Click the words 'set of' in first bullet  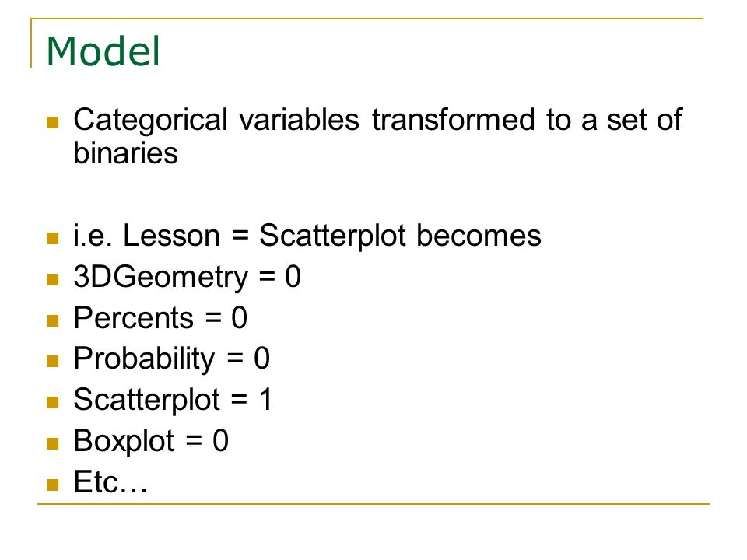point(644,119)
